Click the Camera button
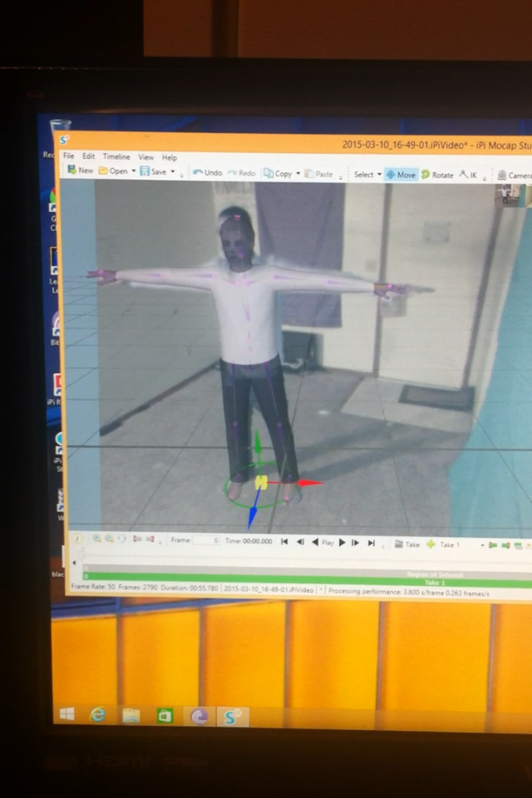 [515, 175]
